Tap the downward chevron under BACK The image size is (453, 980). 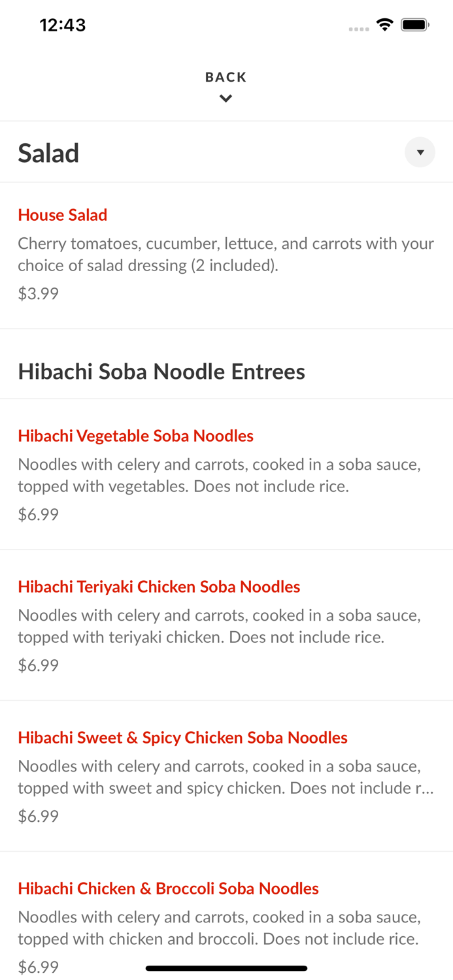point(226,98)
